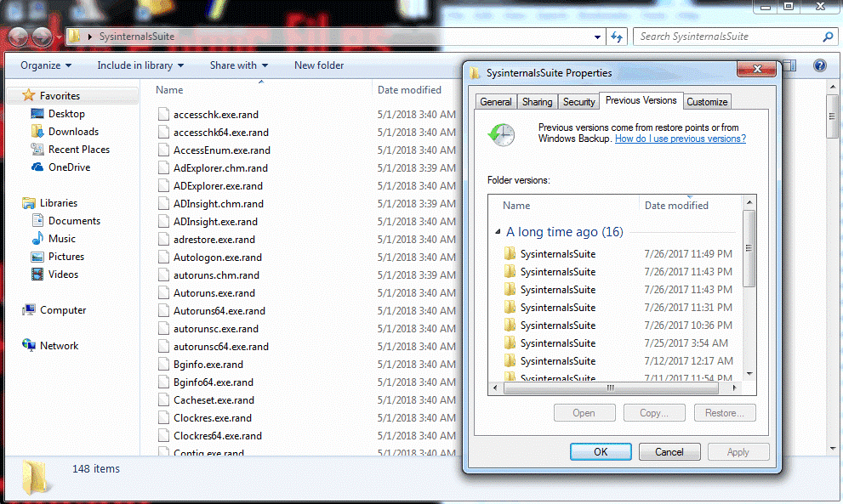Click the How do I use previous versions link

(680, 138)
